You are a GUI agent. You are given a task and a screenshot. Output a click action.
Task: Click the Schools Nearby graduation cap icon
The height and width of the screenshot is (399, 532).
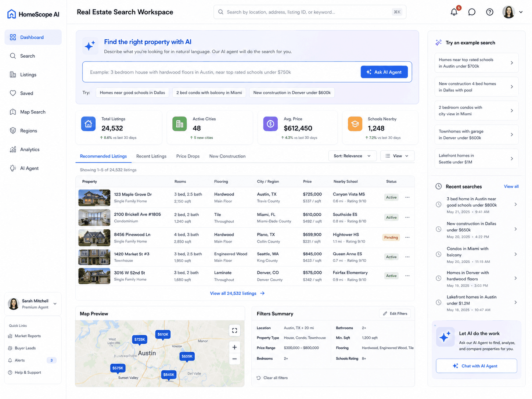click(355, 124)
